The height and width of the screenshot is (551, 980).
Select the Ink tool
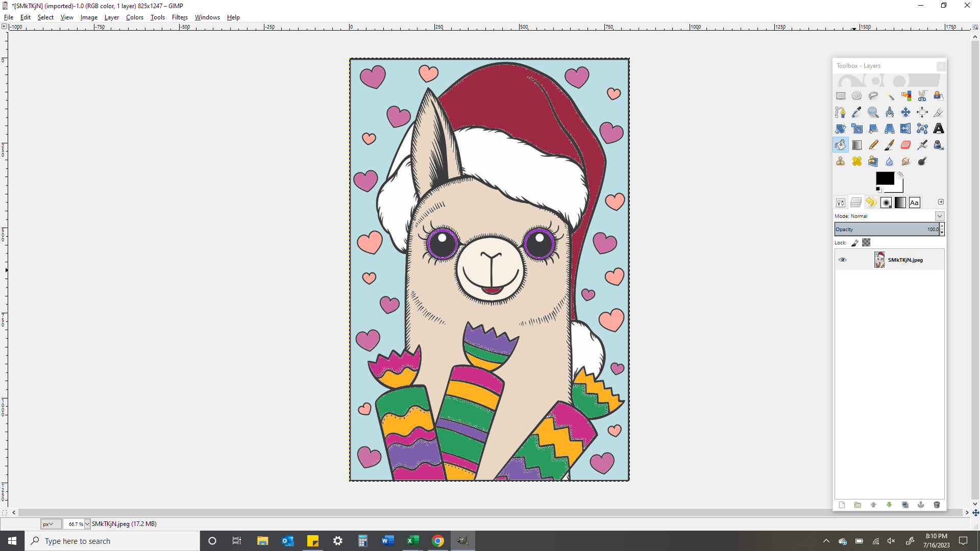click(939, 145)
